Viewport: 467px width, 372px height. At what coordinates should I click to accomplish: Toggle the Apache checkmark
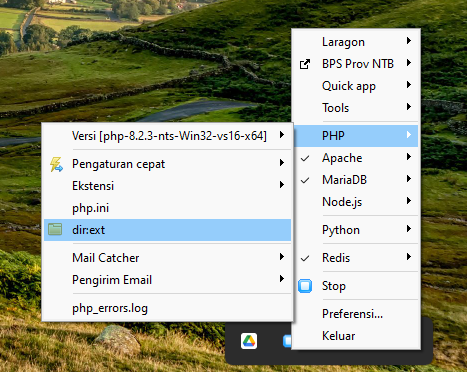click(305, 158)
